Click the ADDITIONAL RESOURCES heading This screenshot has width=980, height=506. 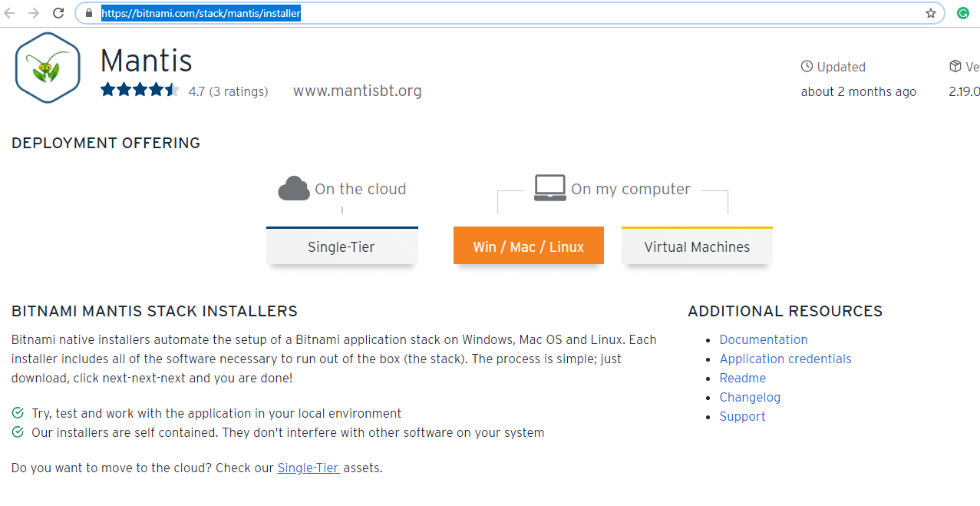785,311
